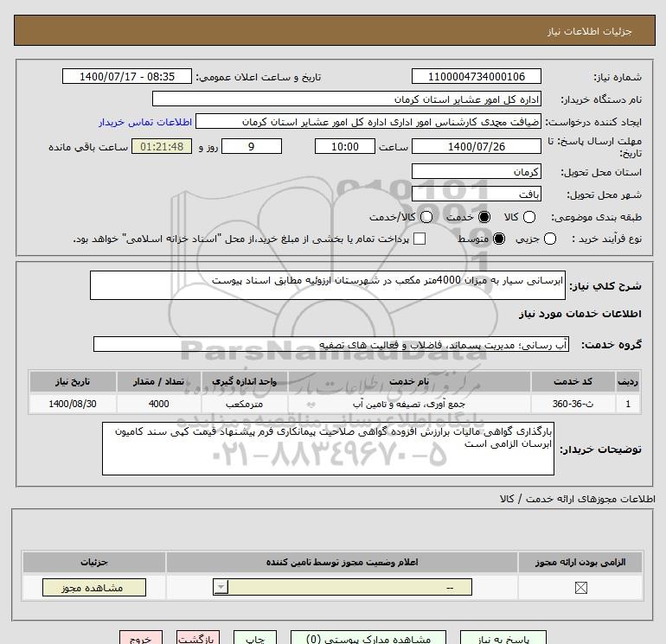Click the کد خدمت column header

(x=573, y=381)
